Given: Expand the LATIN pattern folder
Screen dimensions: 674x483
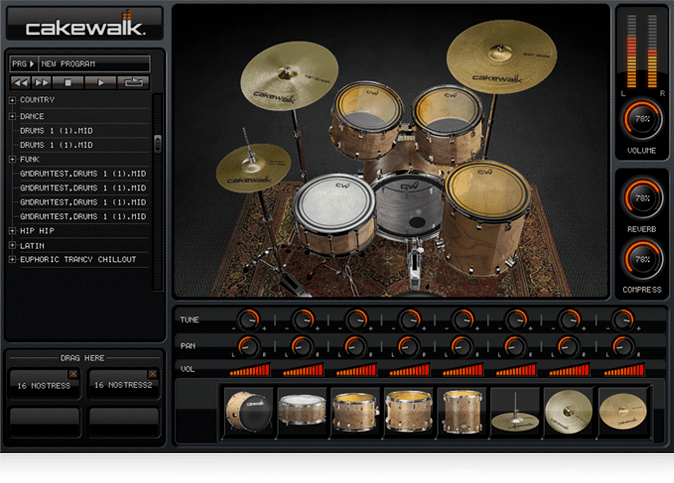Looking at the screenshot, I should tap(12, 245).
